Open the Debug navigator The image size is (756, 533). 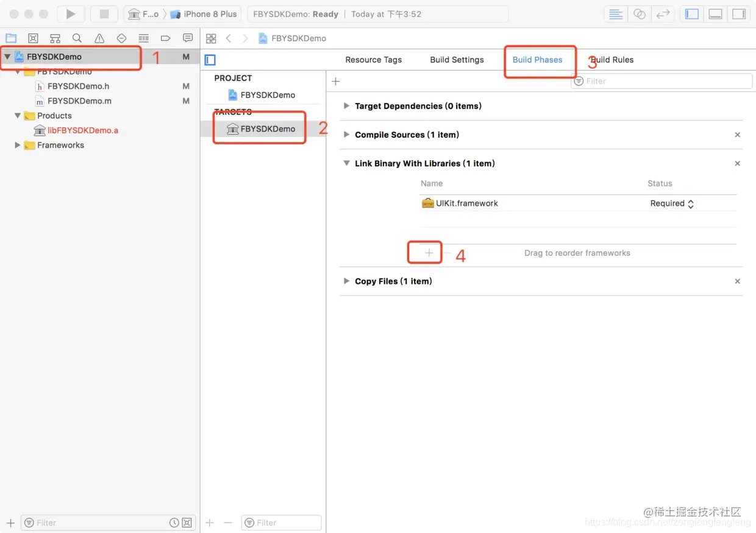(143, 38)
